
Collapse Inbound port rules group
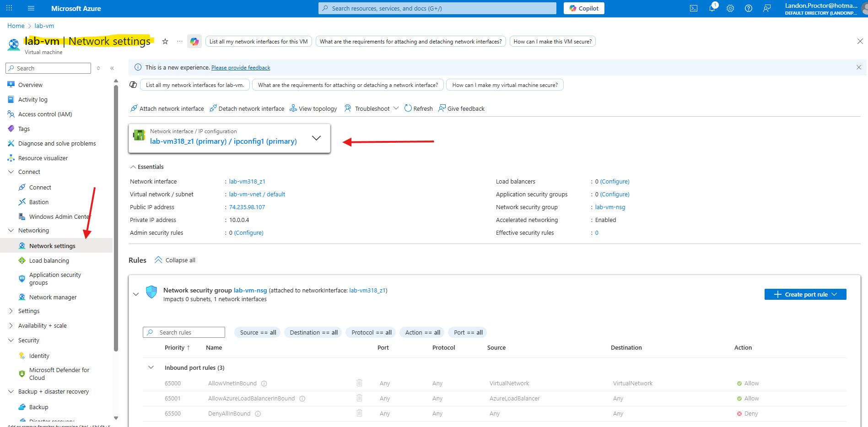pos(151,368)
